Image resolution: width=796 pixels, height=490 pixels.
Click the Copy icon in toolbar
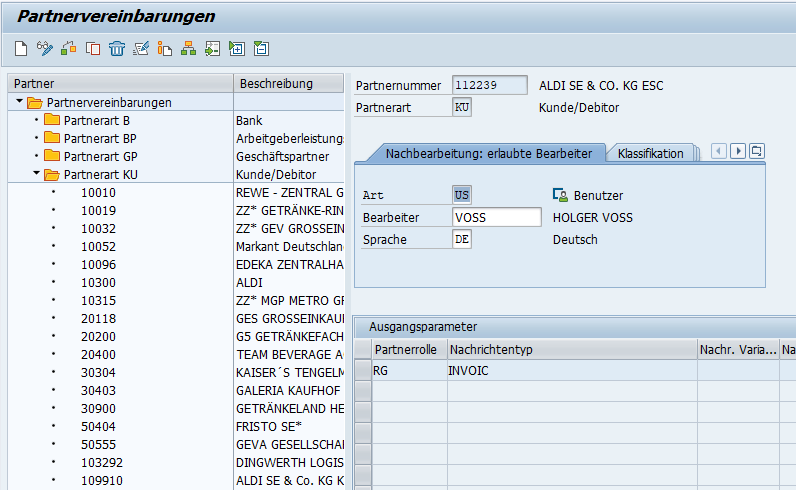pyautogui.click(x=93, y=48)
